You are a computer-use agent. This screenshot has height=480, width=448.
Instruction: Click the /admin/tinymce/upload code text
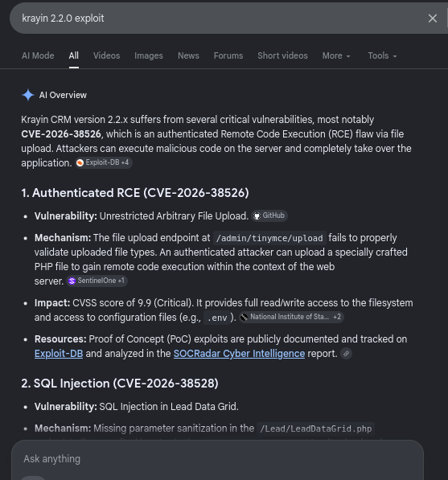click(x=269, y=238)
